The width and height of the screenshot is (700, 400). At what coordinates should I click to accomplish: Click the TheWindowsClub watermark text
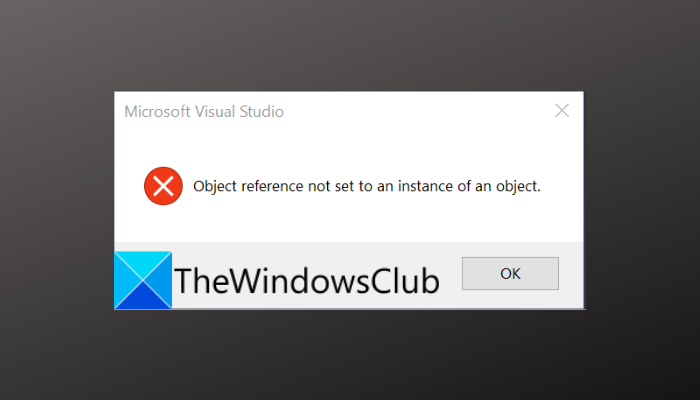pyautogui.click(x=306, y=281)
